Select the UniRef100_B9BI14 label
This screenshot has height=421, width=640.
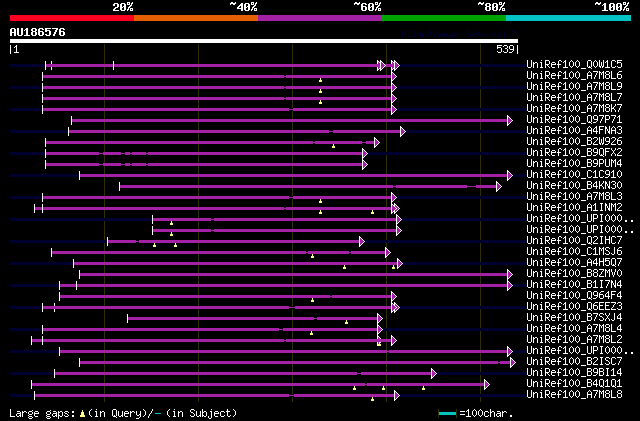pyautogui.click(x=574, y=373)
